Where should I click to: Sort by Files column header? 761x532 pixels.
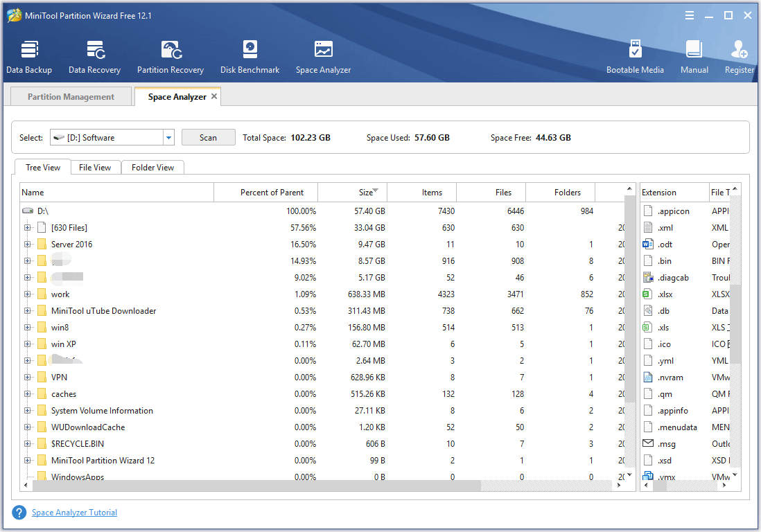click(x=491, y=192)
